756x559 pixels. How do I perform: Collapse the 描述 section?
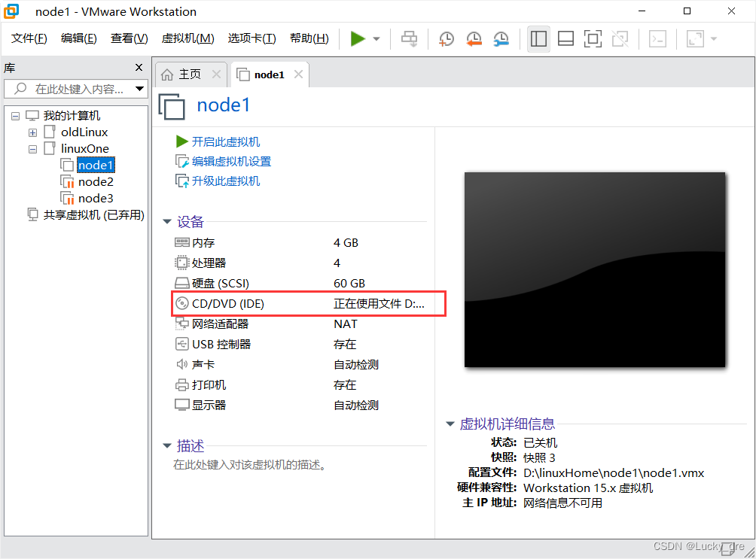[x=167, y=445]
